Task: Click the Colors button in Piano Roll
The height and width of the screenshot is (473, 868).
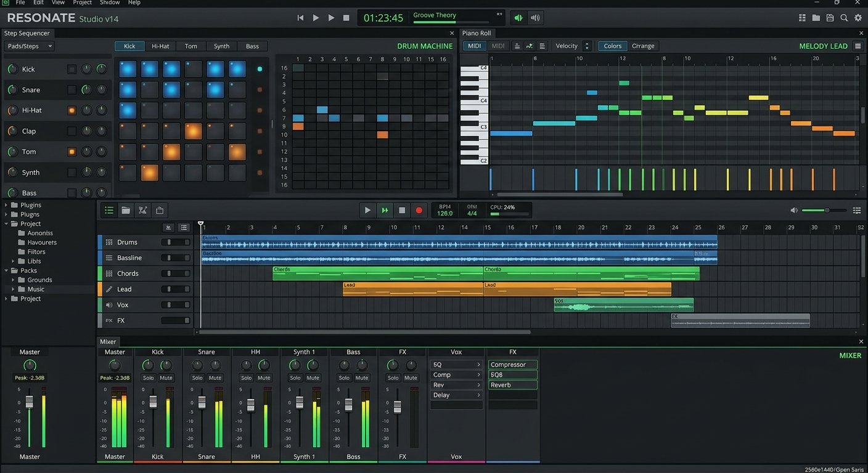Action: point(612,46)
